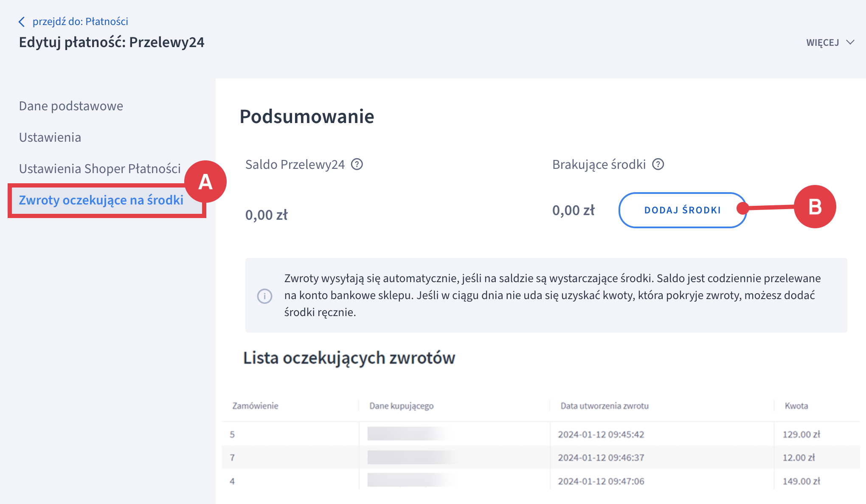
Task: Click the Zamówienie column header
Action: (x=255, y=406)
